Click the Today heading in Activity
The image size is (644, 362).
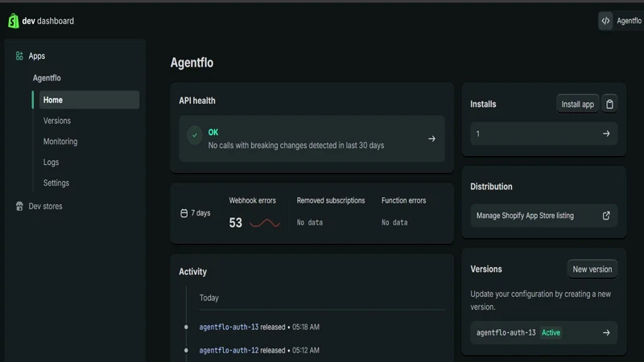pos(209,298)
